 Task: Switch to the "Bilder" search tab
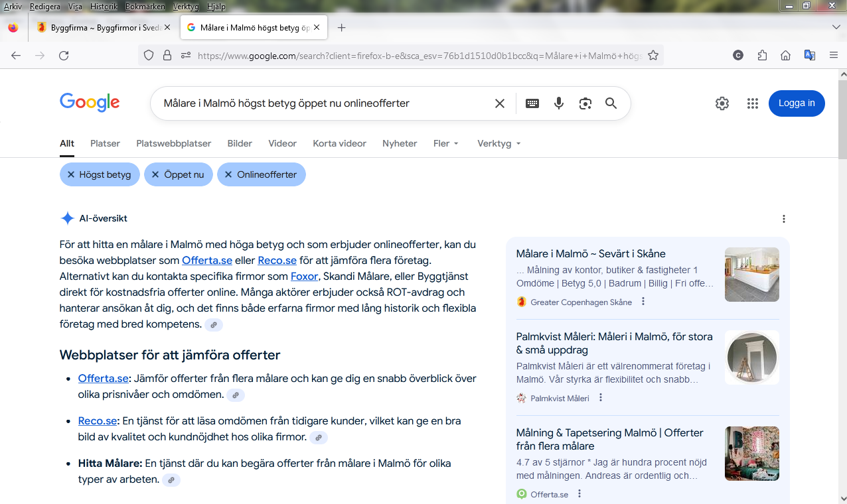tap(240, 143)
